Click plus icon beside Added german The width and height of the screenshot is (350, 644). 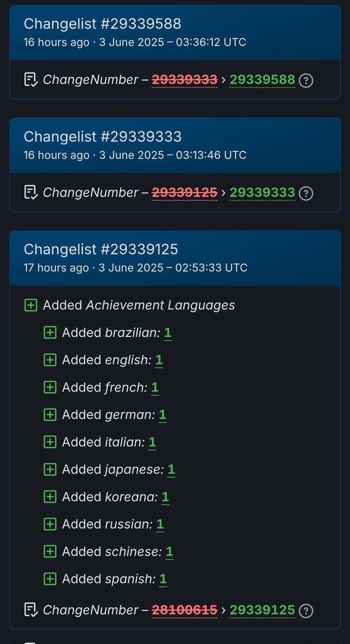pos(50,415)
